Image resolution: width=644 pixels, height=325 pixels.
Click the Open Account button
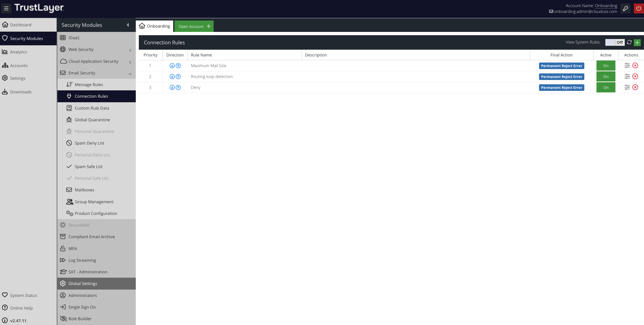tap(194, 26)
